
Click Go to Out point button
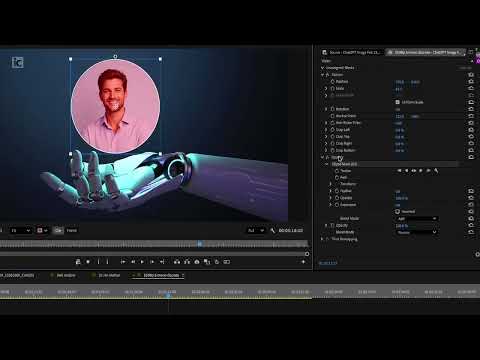162,262
